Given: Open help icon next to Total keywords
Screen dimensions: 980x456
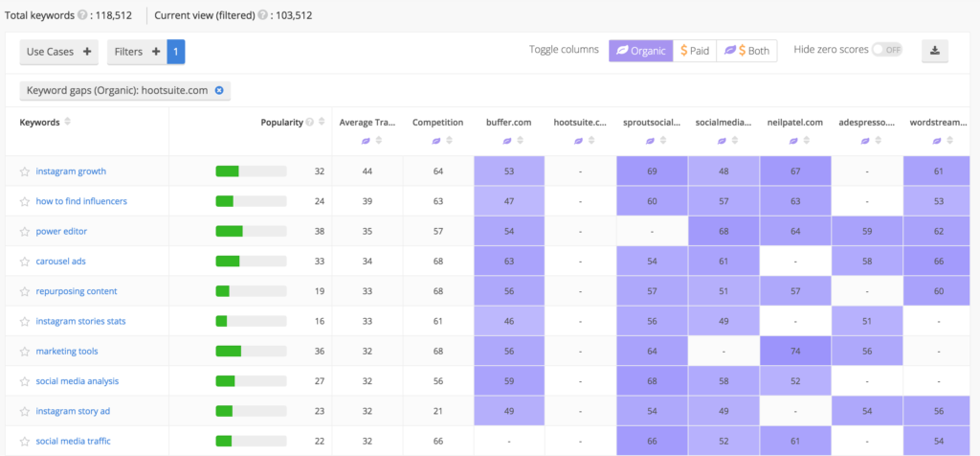Looking at the screenshot, I should [x=82, y=15].
